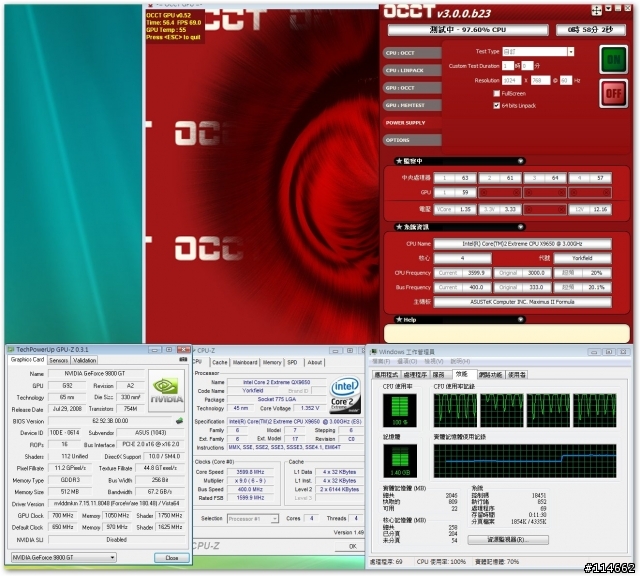Open the POWER SUPPLY test tab
The image size is (640, 576).
[x=413, y=122]
